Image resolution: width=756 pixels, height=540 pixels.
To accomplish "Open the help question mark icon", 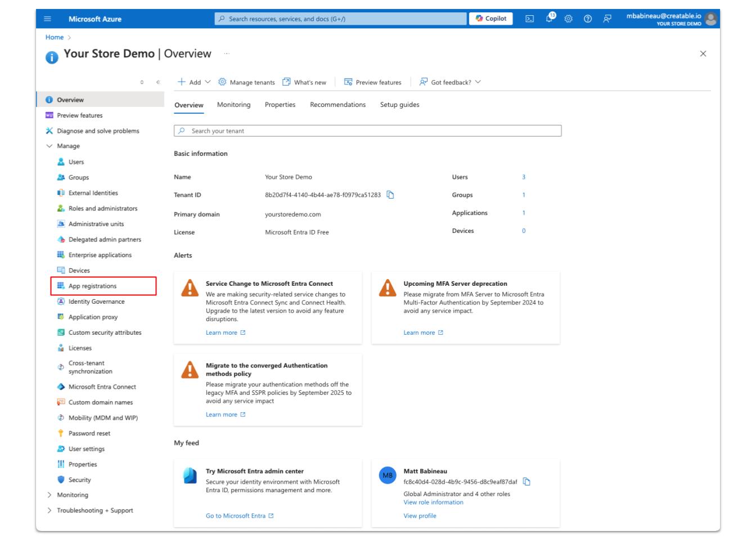I will pos(588,19).
